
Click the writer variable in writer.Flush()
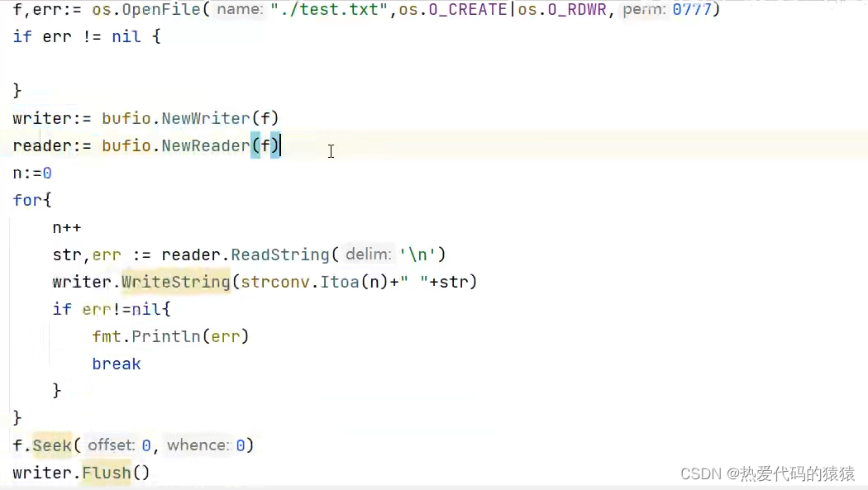tap(42, 473)
